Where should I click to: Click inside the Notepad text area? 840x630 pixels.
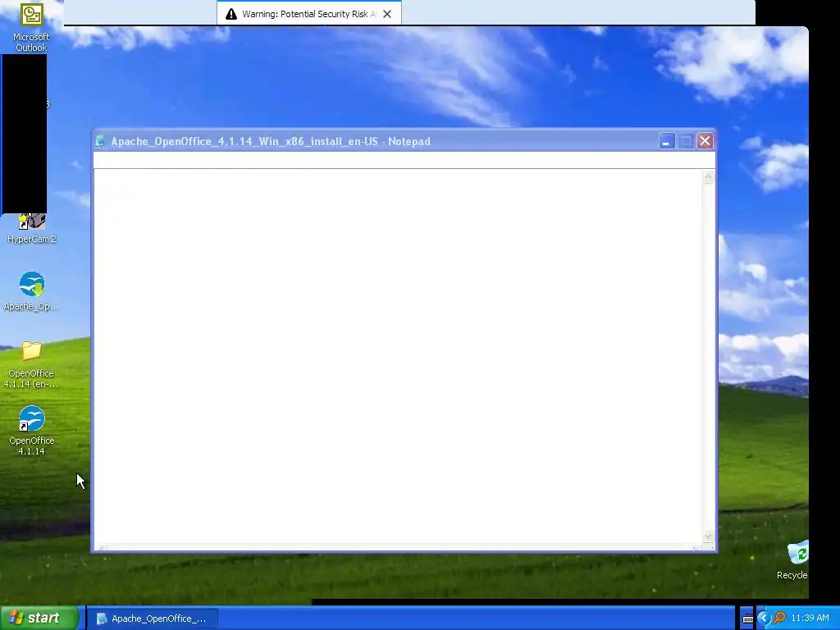(x=398, y=356)
